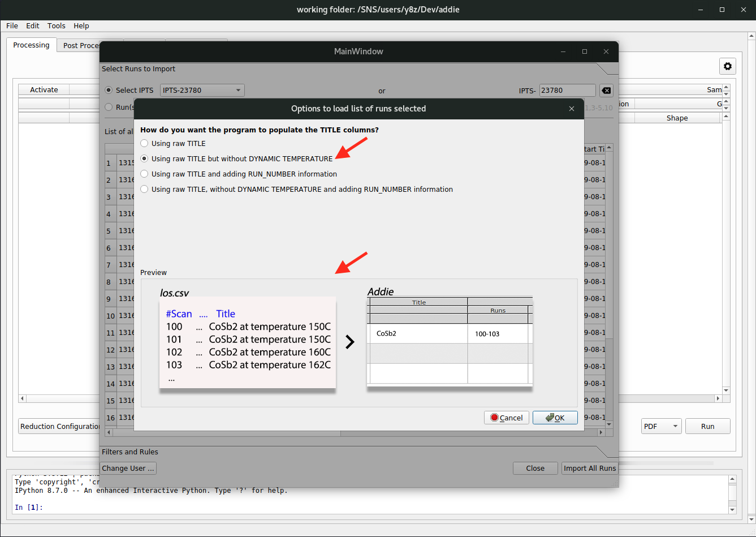Switch to the Processing tab
This screenshot has height=537, width=756.
(x=31, y=45)
